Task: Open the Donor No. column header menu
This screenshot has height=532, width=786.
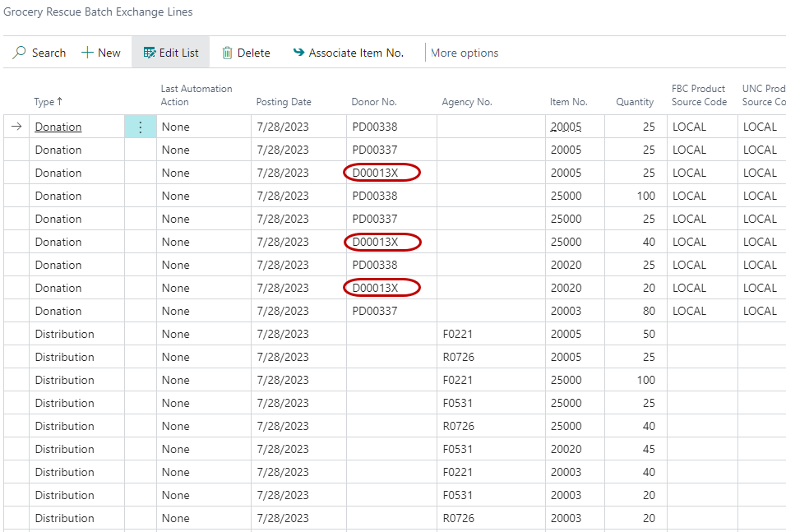Action: tap(374, 102)
